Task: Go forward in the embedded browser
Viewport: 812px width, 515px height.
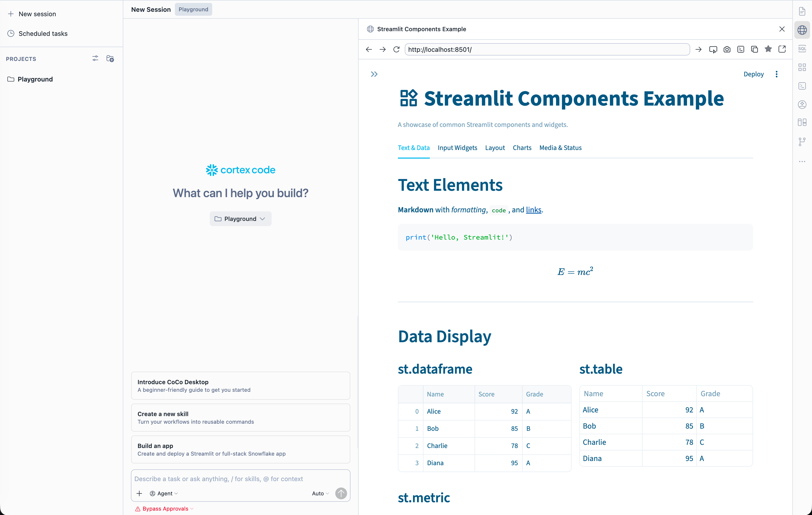Action: click(382, 50)
